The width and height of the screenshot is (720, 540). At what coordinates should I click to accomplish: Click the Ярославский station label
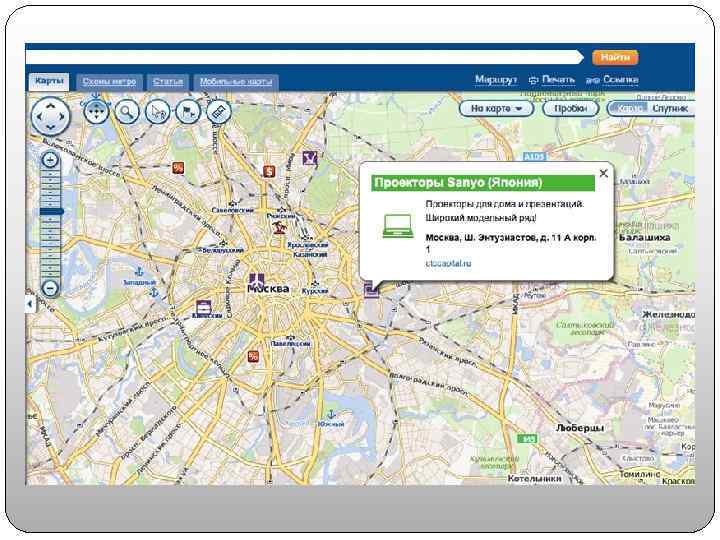[308, 245]
